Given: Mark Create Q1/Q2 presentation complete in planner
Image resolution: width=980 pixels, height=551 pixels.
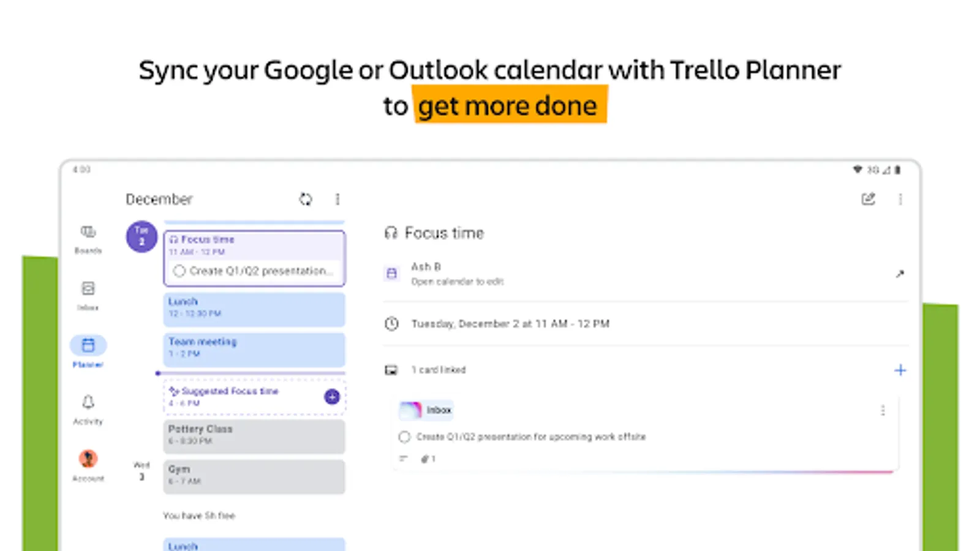Looking at the screenshot, I should pyautogui.click(x=179, y=271).
